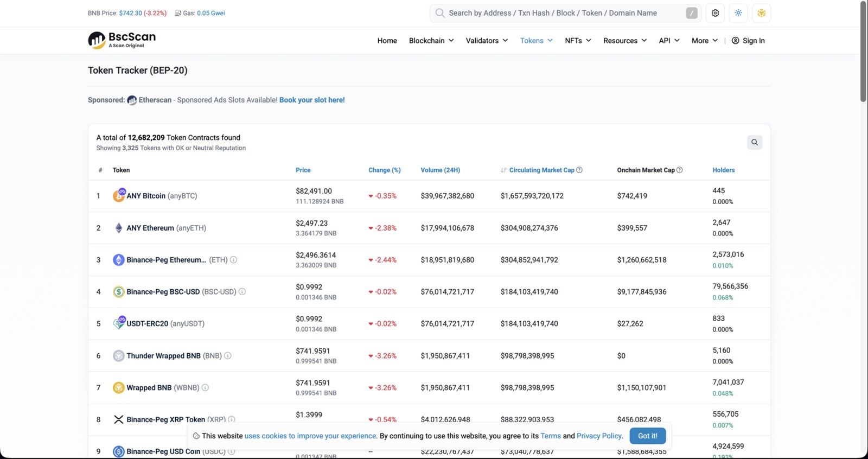Expand the Blockchain dropdown menu

click(431, 41)
